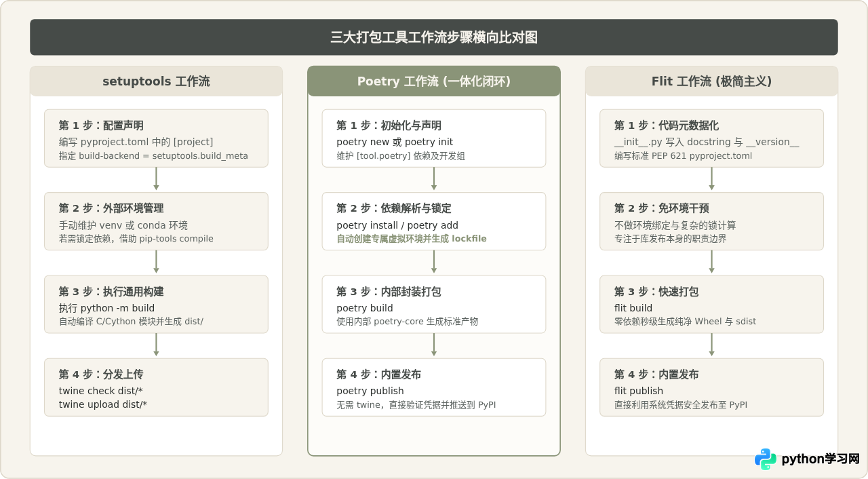
Task: Click Flit step 第 2 步：免环境干预
Action: (711, 221)
